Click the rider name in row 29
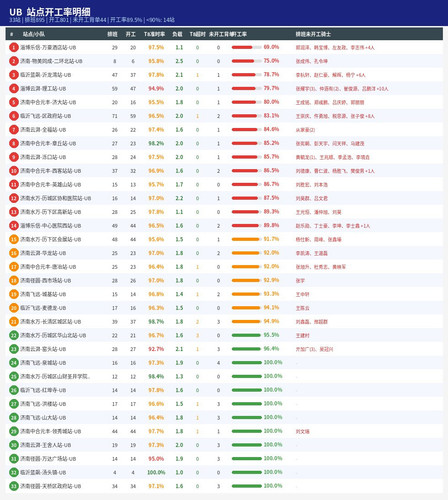This screenshot has width=448, height=500. pos(302,431)
